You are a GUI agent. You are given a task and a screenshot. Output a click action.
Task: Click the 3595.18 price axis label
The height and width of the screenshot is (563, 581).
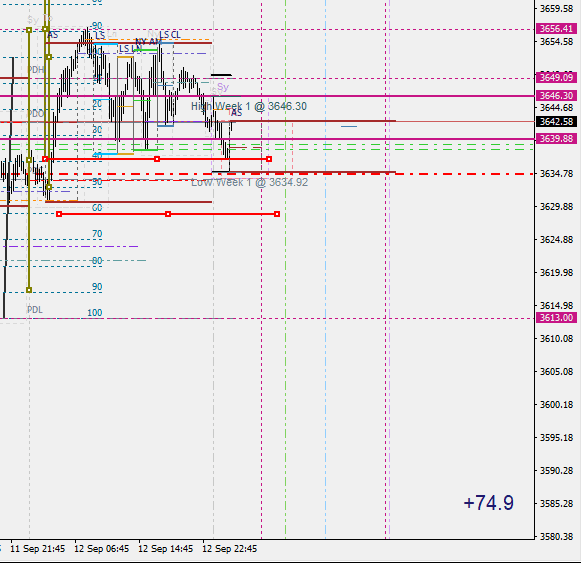tap(557, 437)
